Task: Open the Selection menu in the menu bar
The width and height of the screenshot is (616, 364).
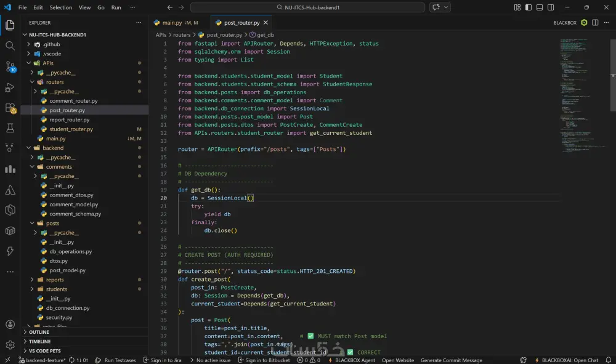Action: click(61, 7)
